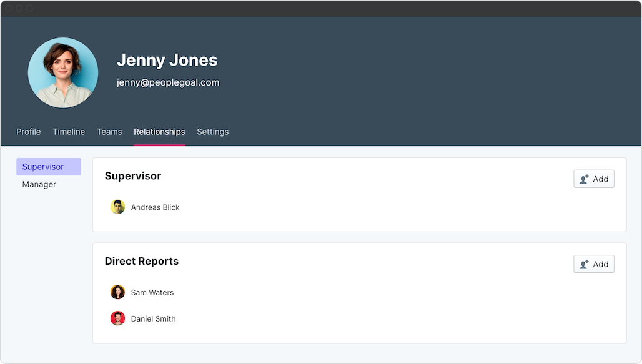Click Daniel Smith's avatar icon
Viewport: 642px width, 364px height.
[117, 318]
